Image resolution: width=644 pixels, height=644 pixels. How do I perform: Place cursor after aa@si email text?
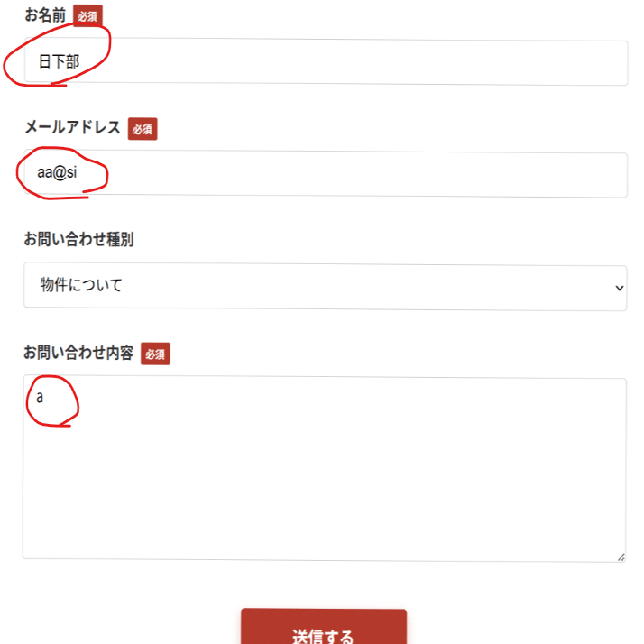(78, 173)
